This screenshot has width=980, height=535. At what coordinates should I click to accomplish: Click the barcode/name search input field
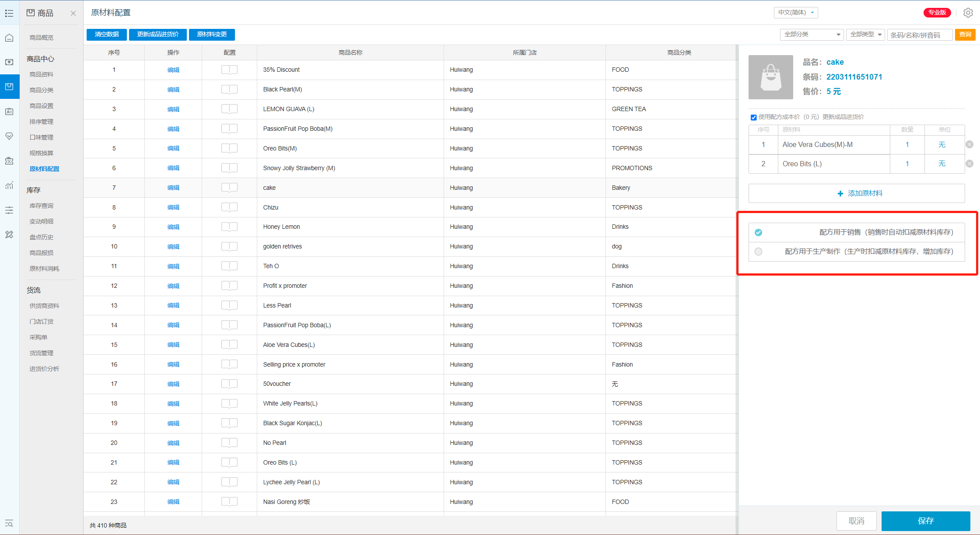(919, 35)
